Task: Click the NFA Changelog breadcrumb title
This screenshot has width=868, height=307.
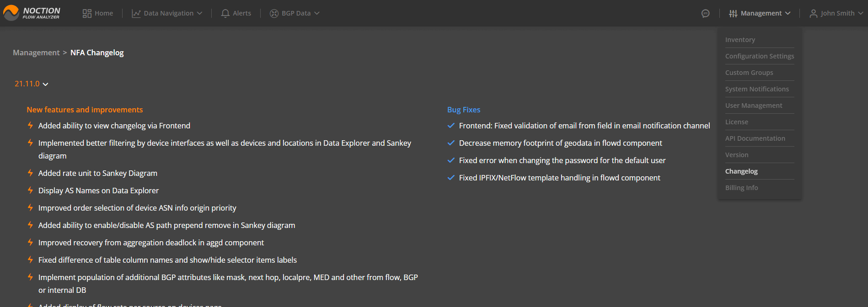Action: 97,53
